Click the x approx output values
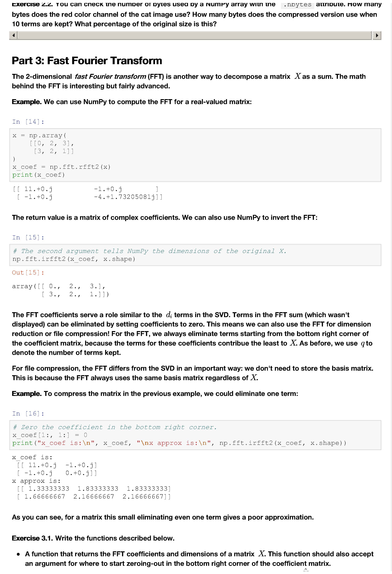Image resolution: width=392 pixels, height=574 pixels. [x=94, y=492]
